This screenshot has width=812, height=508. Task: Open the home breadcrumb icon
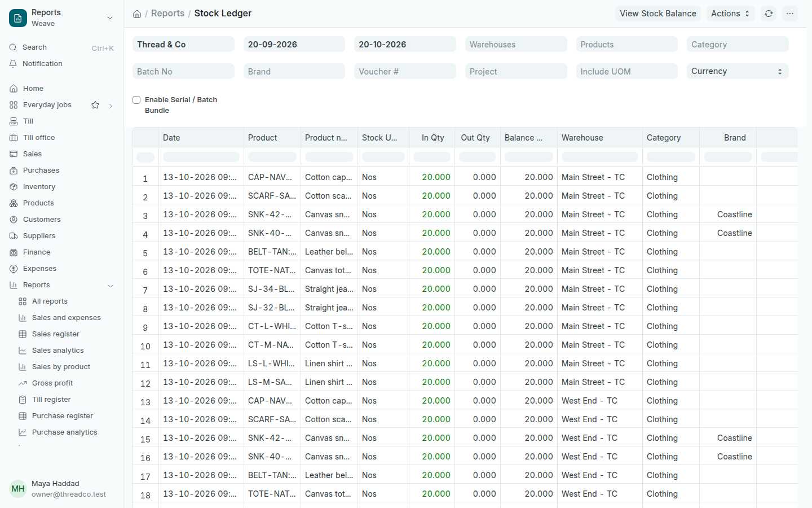(137, 14)
